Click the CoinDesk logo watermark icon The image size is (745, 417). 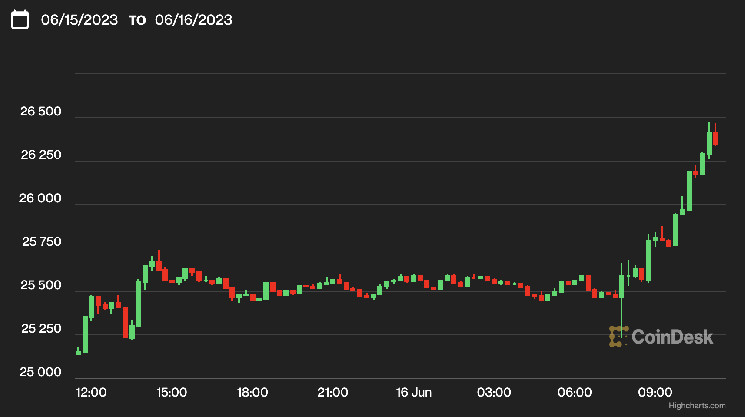(618, 337)
